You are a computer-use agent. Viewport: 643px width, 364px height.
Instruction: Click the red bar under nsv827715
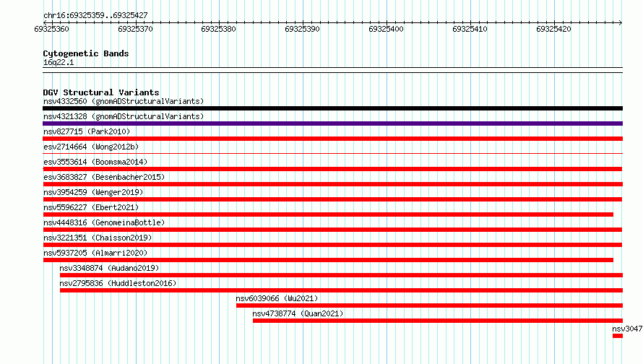(332, 139)
